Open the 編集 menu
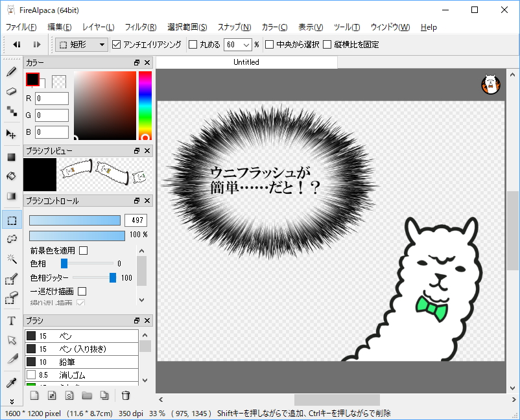 (x=60, y=27)
